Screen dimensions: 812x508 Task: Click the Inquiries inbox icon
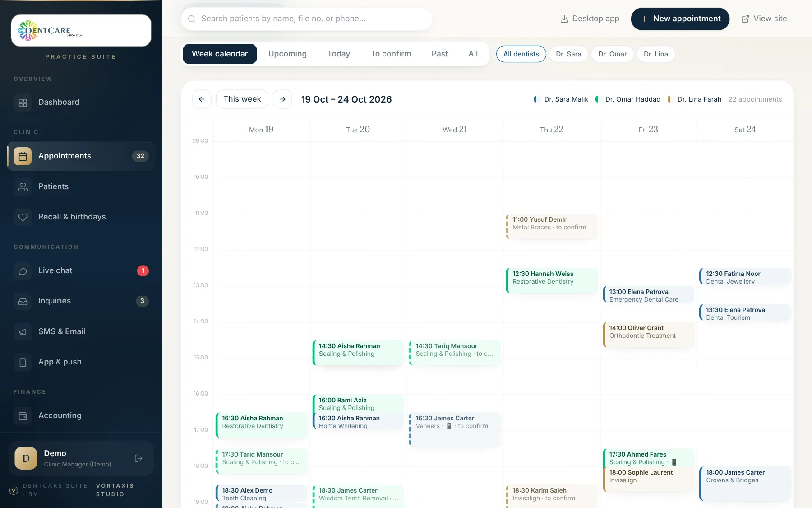(23, 301)
